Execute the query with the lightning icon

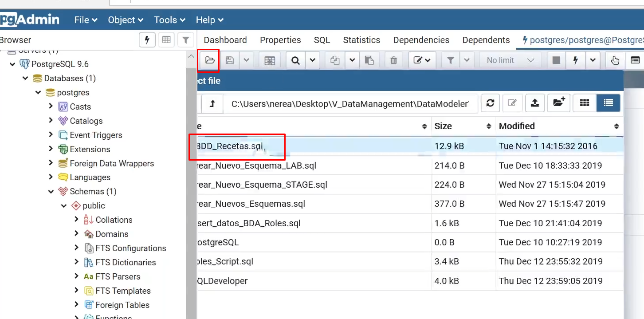click(576, 60)
